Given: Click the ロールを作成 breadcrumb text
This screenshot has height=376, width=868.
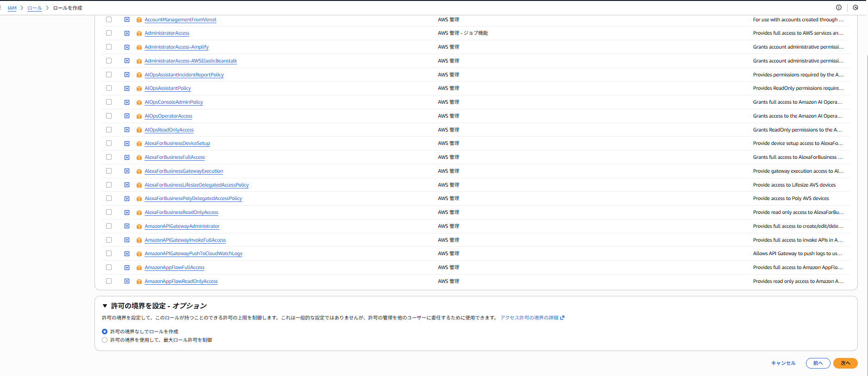Looking at the screenshot, I should (x=68, y=8).
